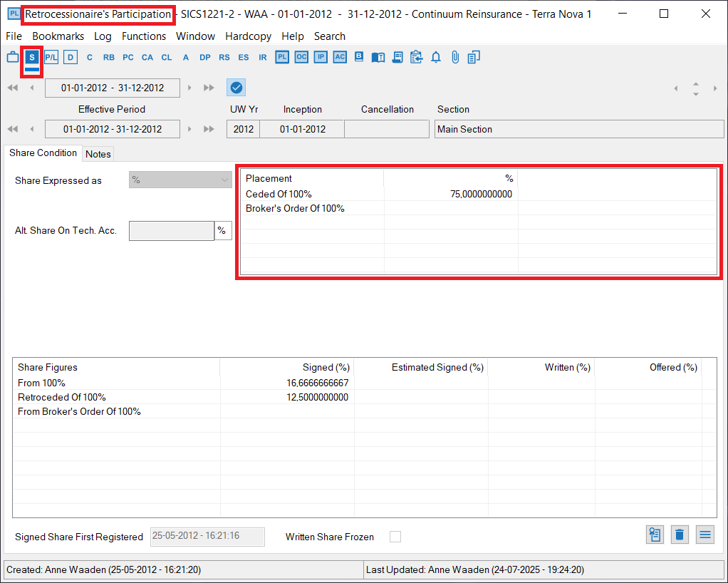Click the trash delete icon
This screenshot has width=728, height=583.
[x=680, y=535]
